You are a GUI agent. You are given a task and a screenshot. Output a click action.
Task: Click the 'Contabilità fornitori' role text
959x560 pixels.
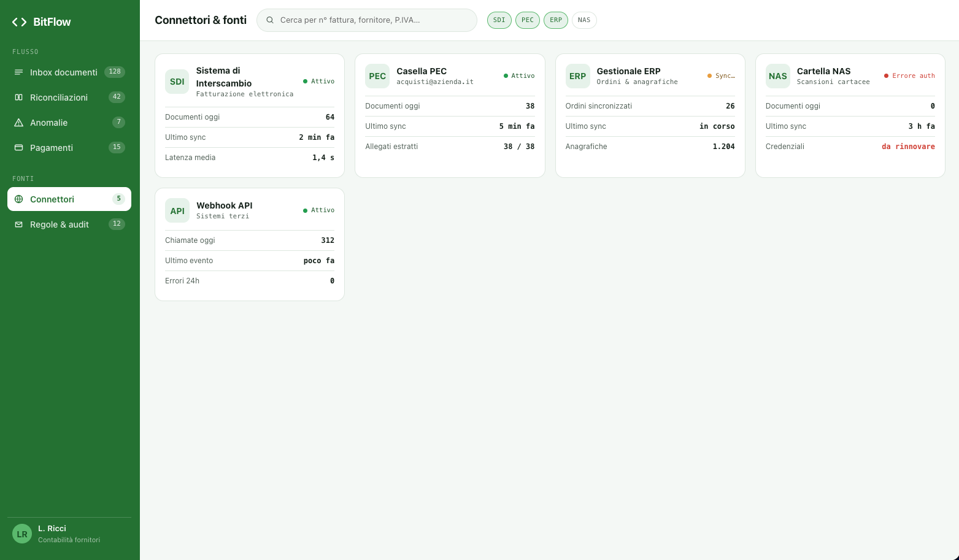coord(69,540)
